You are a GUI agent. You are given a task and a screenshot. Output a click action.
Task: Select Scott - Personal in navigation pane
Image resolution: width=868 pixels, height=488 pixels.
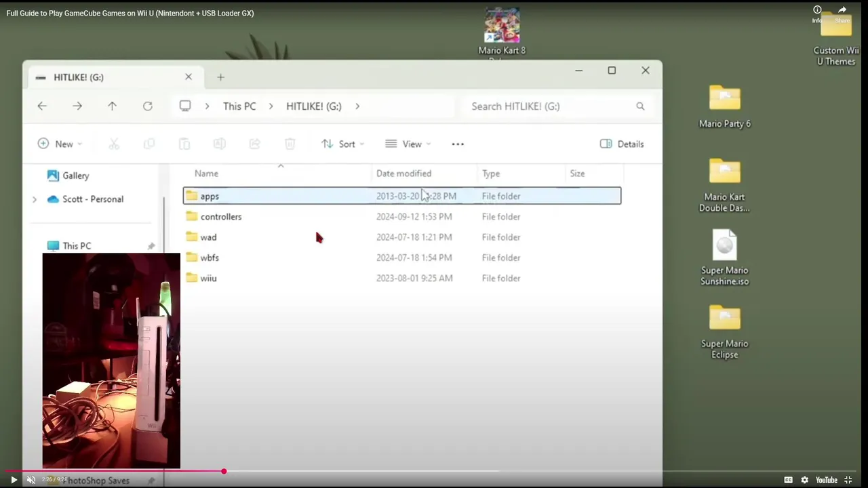click(85, 199)
